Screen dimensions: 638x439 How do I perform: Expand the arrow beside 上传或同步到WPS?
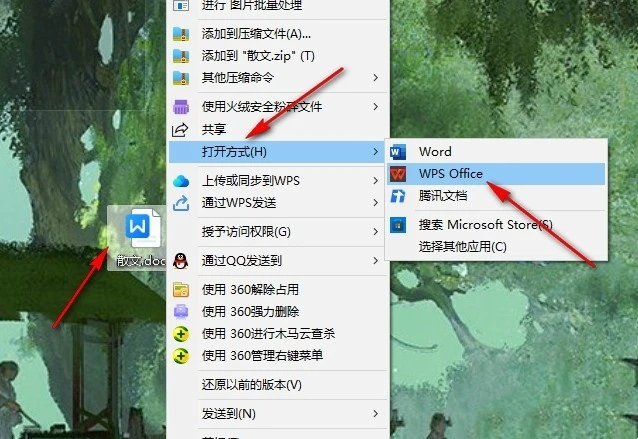(x=376, y=181)
